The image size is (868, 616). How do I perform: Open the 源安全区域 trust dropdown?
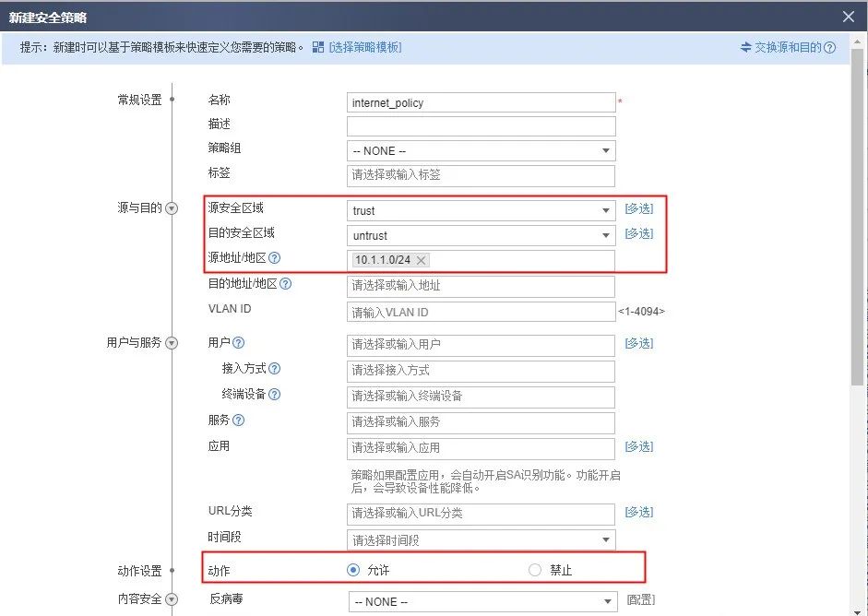click(x=482, y=210)
